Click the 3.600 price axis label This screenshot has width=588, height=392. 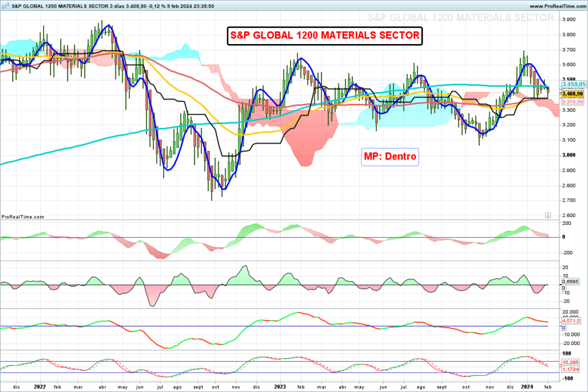[x=569, y=64]
